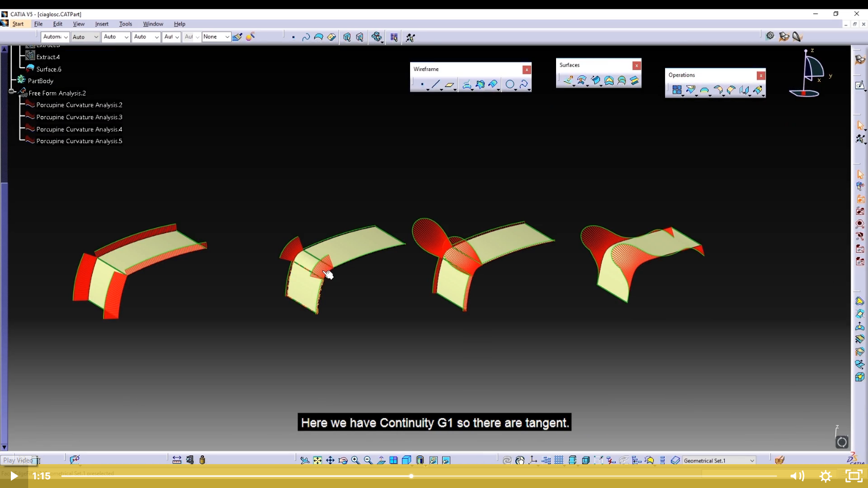Click the Measure Between ruler icon
This screenshot has width=868, height=488.
pos(177,460)
